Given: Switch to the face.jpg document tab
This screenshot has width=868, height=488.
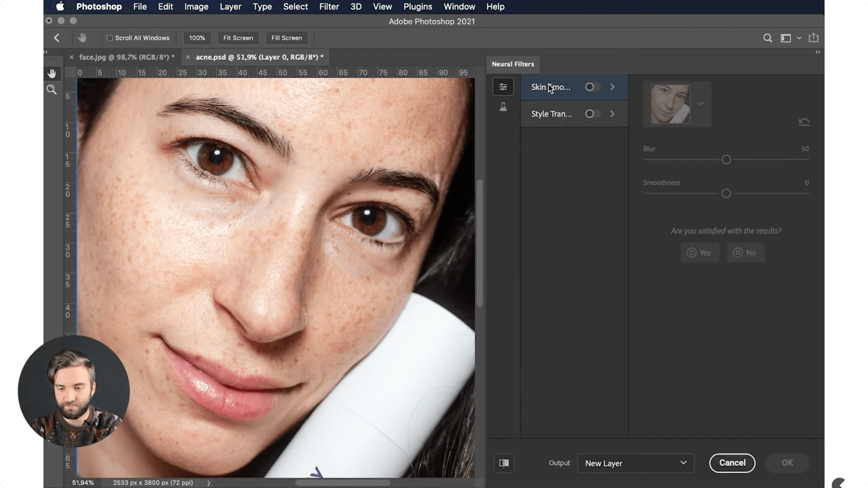Looking at the screenshot, I should tap(127, 57).
